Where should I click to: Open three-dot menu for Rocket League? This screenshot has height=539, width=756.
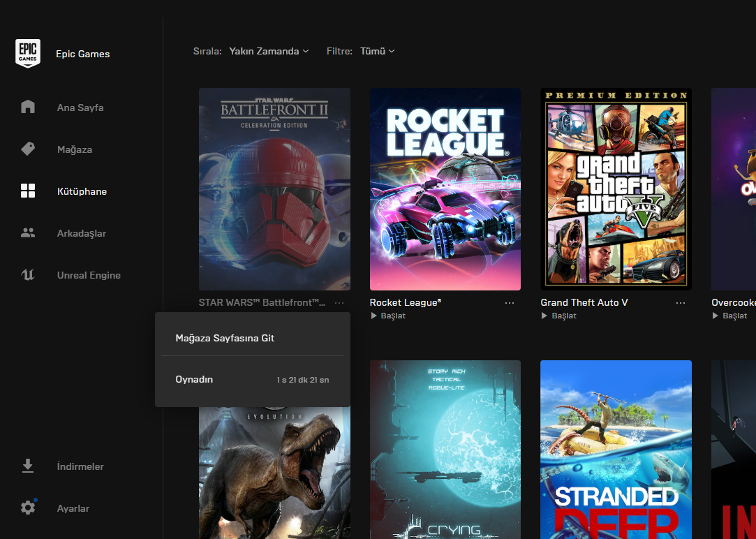point(510,303)
